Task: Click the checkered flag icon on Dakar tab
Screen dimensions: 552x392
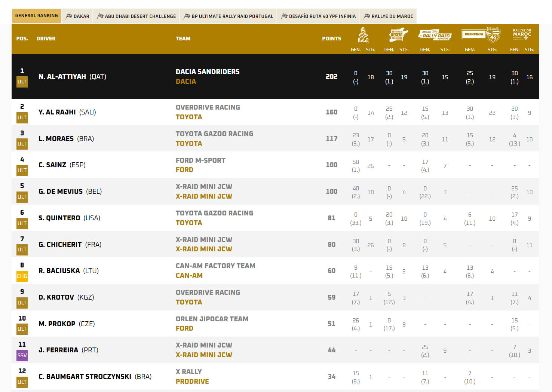Action: tap(69, 16)
